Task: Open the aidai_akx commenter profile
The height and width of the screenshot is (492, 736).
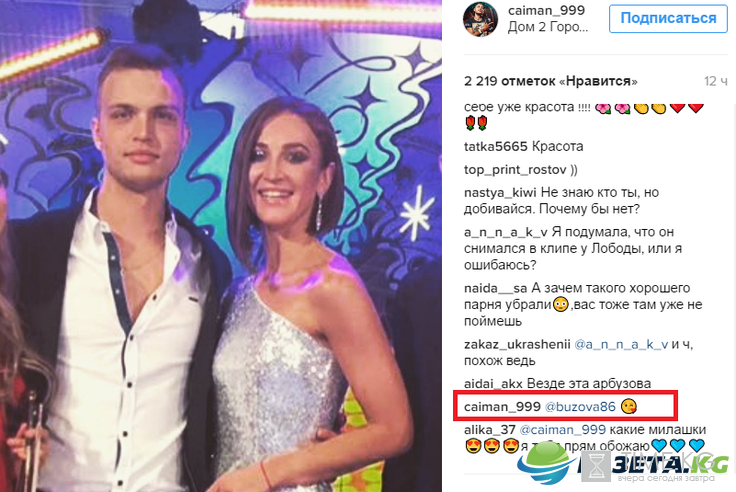Action: [x=493, y=384]
